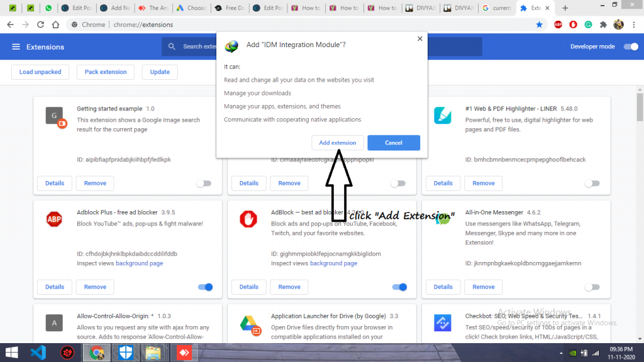Viewport: 644px width, 362px height.
Task: Disable the AdBlock best ad blocker toggle
Action: tap(399, 287)
